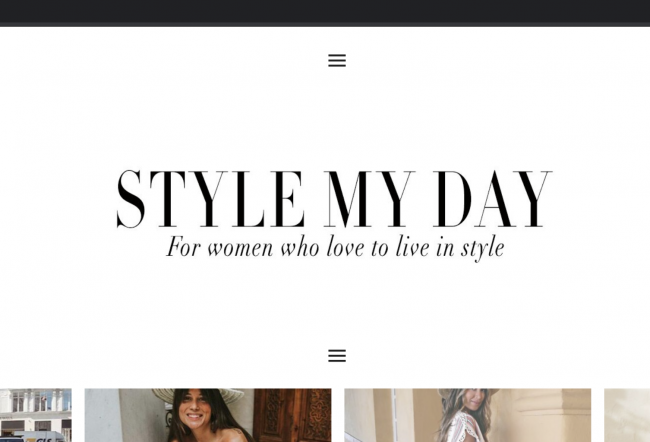Image resolution: width=650 pixels, height=442 pixels.
Task: Open the partially visible pale thumbnail at far right
Action: click(x=627, y=415)
